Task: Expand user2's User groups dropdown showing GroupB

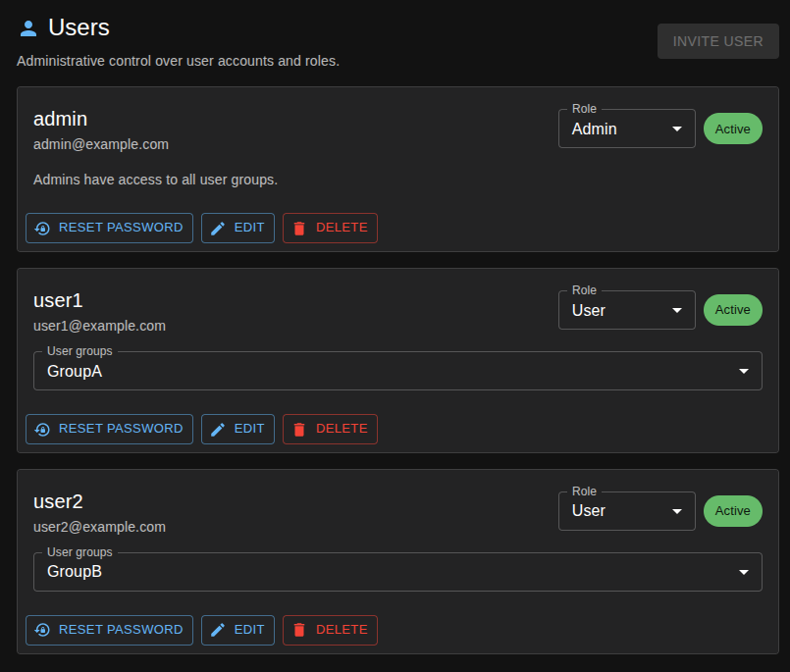Action: click(397, 572)
